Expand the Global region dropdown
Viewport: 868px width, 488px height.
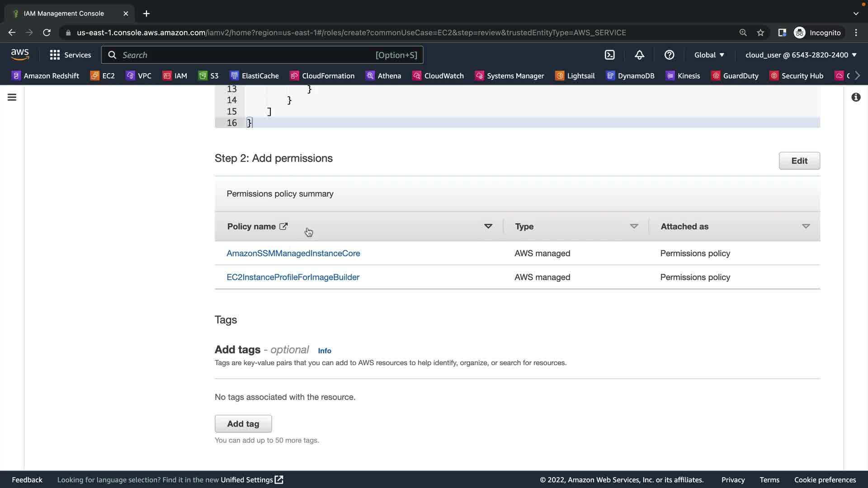click(x=709, y=55)
